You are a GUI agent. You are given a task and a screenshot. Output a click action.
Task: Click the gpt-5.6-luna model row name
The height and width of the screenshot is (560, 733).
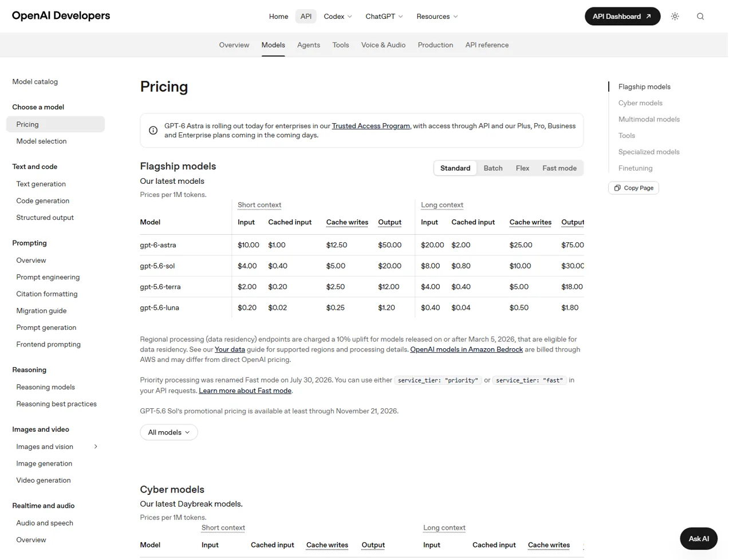(160, 308)
